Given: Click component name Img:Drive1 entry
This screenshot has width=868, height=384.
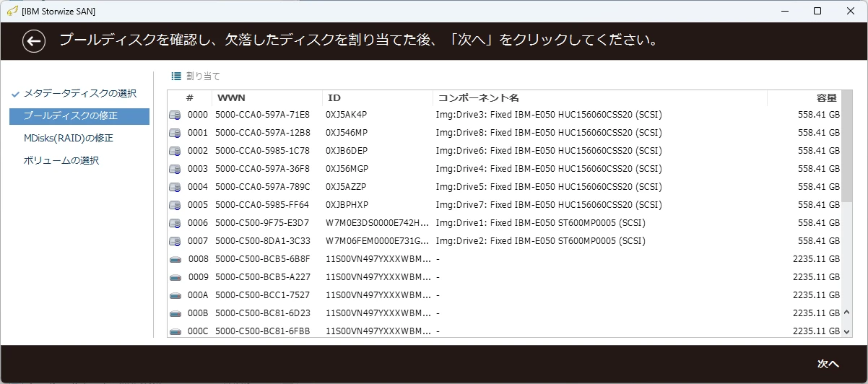Looking at the screenshot, I should (x=540, y=223).
